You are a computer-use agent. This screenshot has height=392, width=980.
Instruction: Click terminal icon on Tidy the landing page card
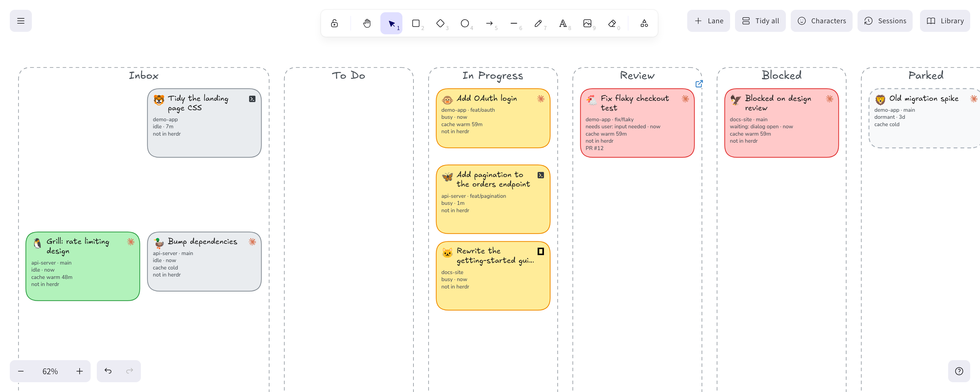click(252, 99)
